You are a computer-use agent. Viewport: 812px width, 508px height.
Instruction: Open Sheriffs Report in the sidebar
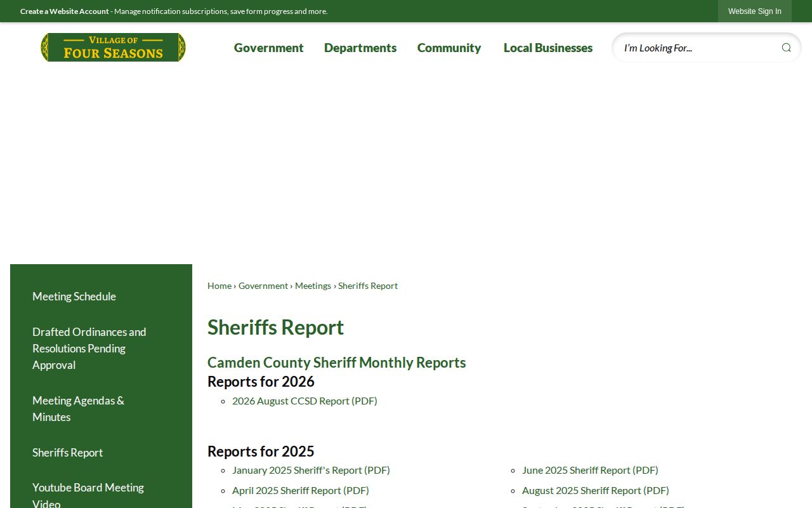(68, 453)
